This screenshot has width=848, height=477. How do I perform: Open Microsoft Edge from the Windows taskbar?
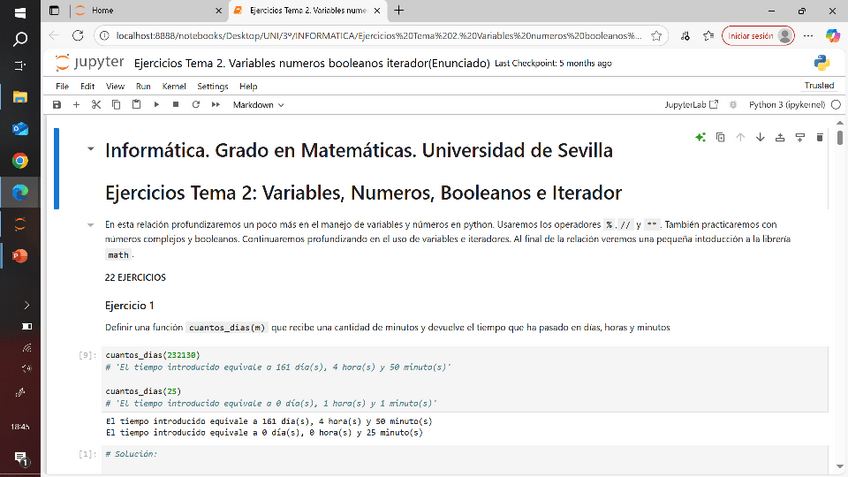[20, 190]
